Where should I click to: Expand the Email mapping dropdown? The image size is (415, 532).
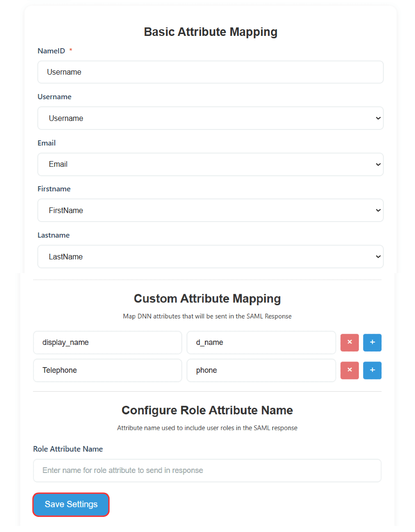[210, 164]
